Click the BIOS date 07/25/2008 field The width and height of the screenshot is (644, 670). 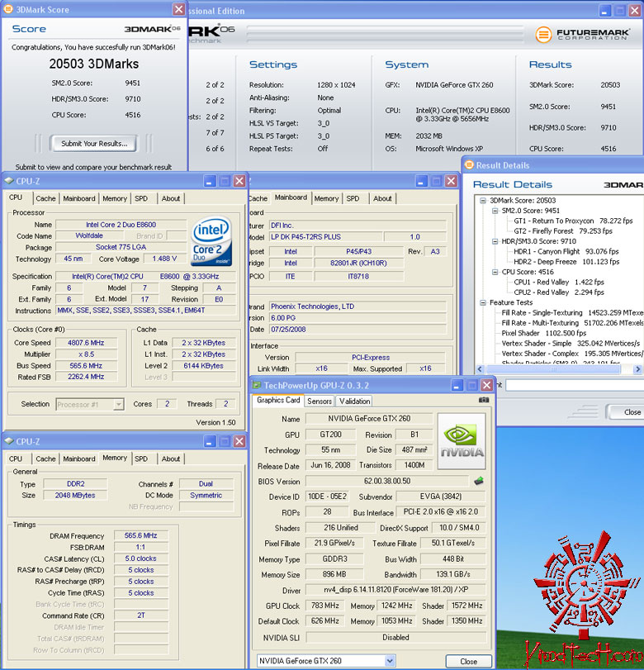coord(358,330)
